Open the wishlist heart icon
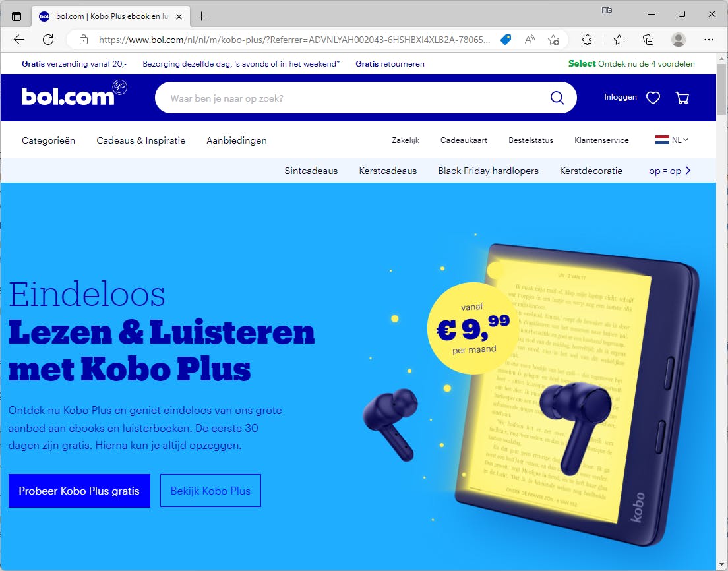 (653, 98)
